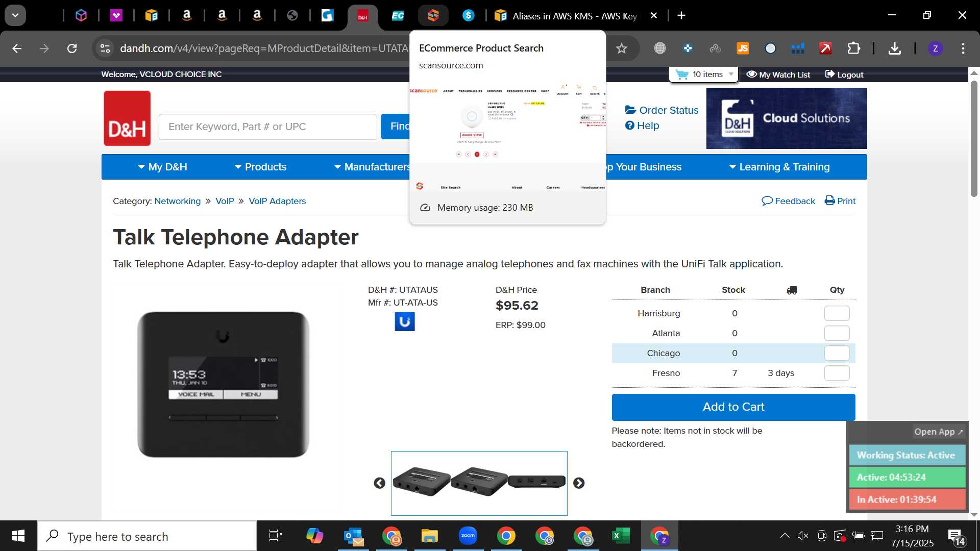980x551 pixels.
Task: Open the globe extension icon
Action: click(x=660, y=48)
